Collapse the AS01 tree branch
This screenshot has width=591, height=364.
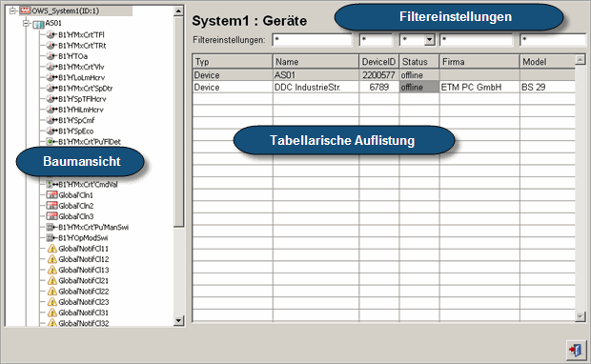coord(26,24)
